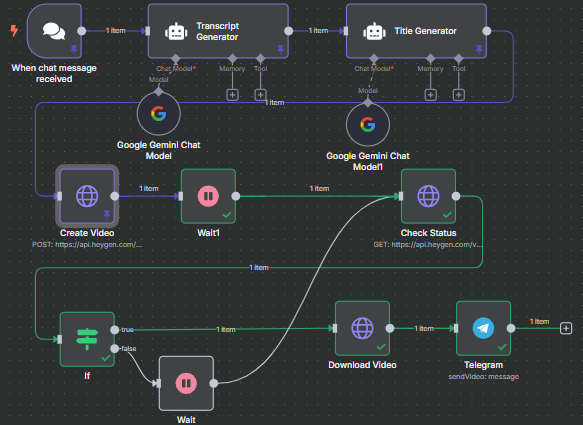Click the pin icon on Create Video node
Viewport: 583px width, 425px height.
coord(107,214)
